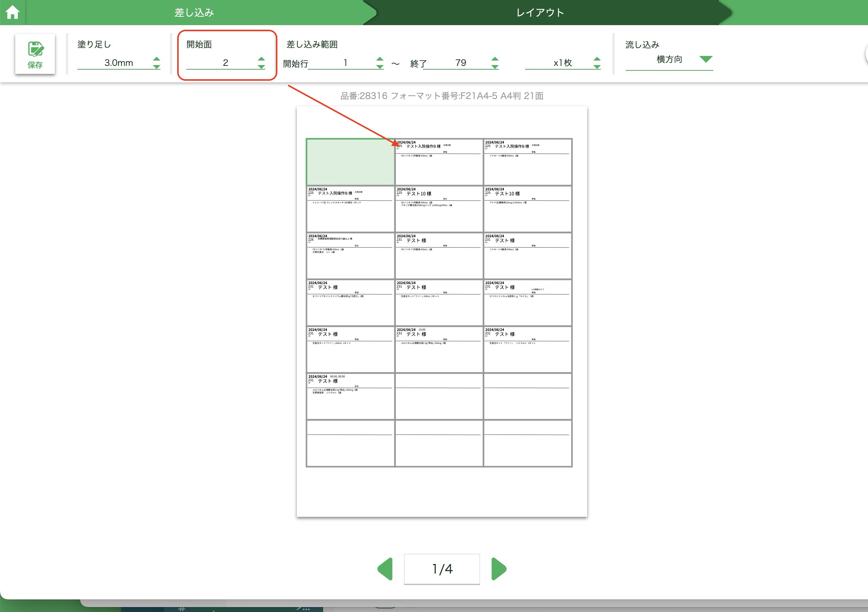Click the home icon
Image resolution: width=868 pixels, height=612 pixels.
[13, 12]
